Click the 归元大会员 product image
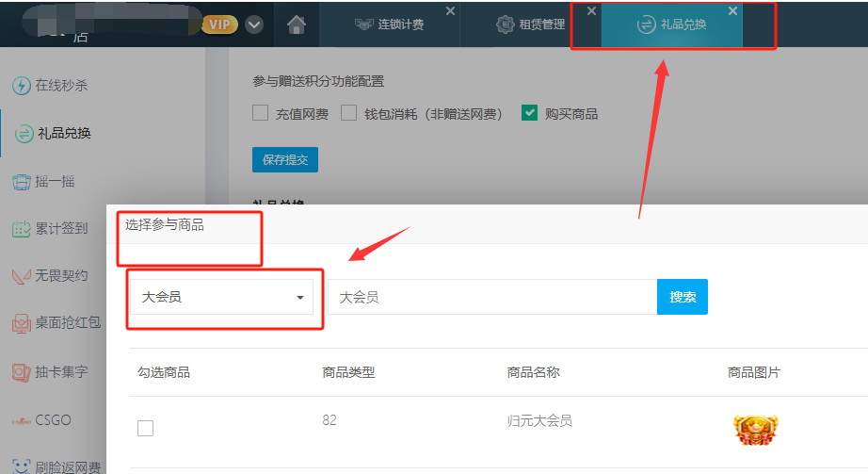The height and width of the screenshot is (474, 868). 756,431
